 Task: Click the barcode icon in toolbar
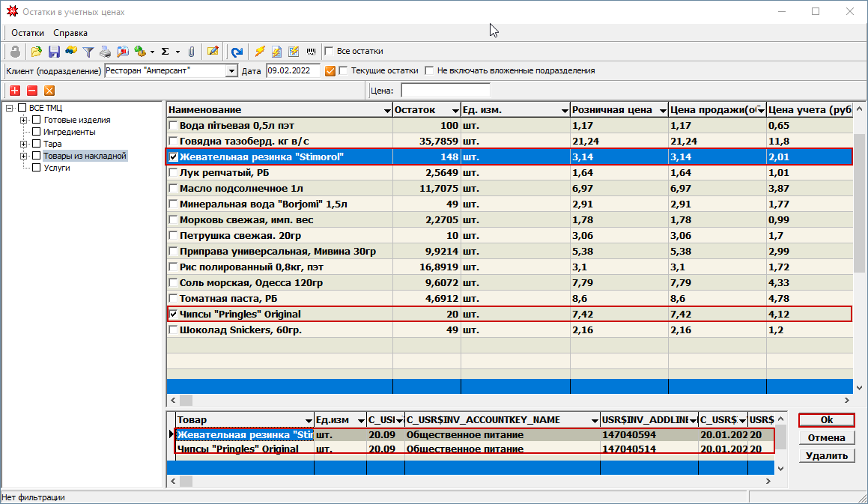coord(310,52)
